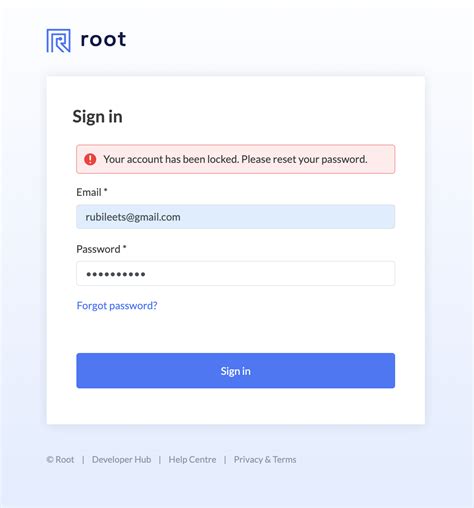Click the account locked error message text

point(235,159)
